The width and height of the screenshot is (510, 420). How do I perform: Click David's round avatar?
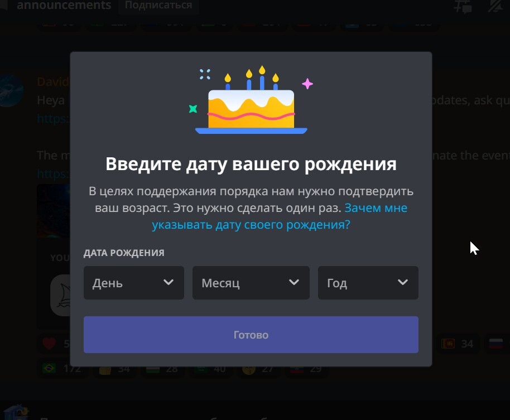(x=12, y=91)
